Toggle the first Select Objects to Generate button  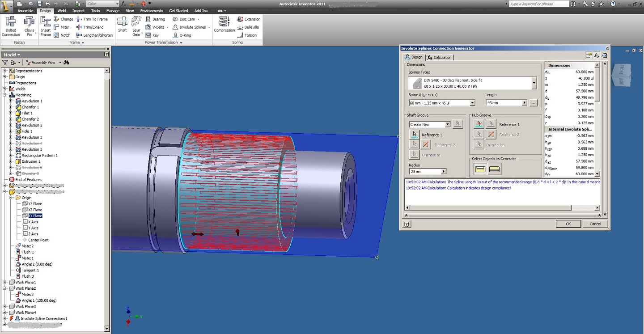point(480,169)
